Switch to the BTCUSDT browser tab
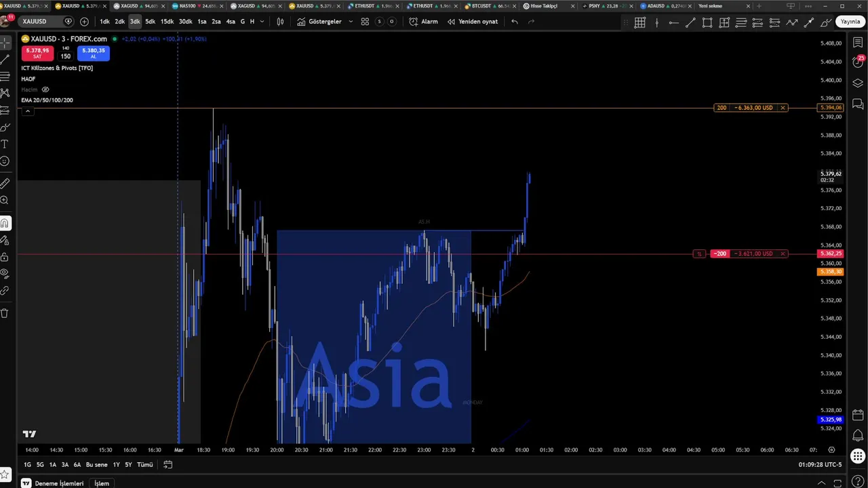 [x=490, y=6]
